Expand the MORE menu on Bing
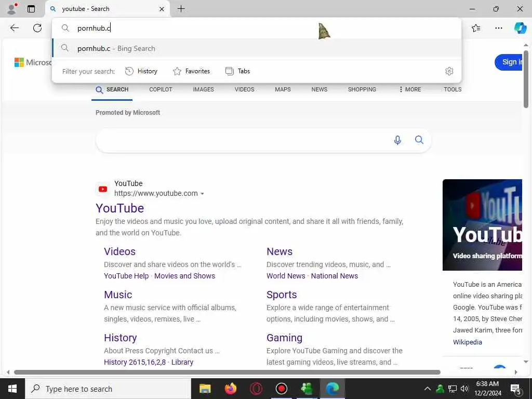Viewport: 532px width, 399px height. 410,89
